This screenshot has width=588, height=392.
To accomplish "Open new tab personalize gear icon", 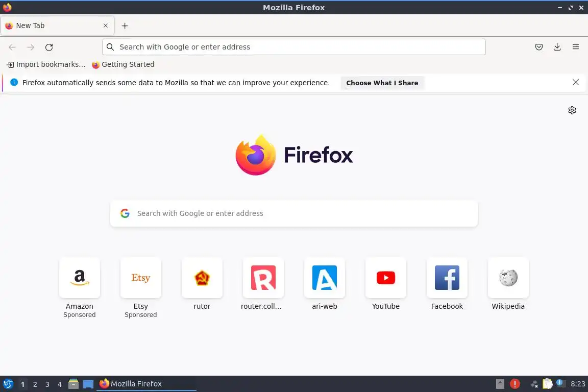I will pos(572,110).
